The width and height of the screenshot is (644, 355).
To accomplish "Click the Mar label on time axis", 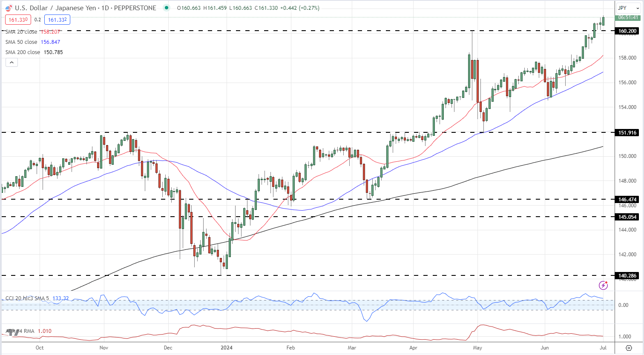I will (352, 348).
